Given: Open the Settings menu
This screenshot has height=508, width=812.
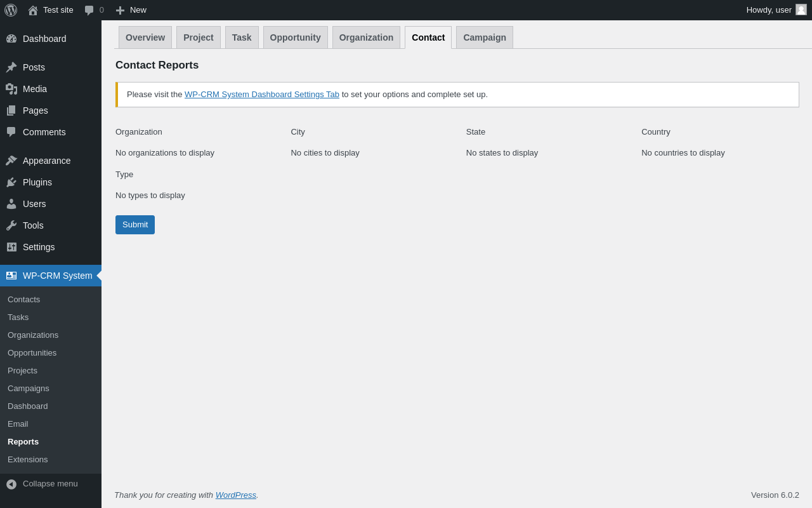Looking at the screenshot, I should click(x=51, y=247).
